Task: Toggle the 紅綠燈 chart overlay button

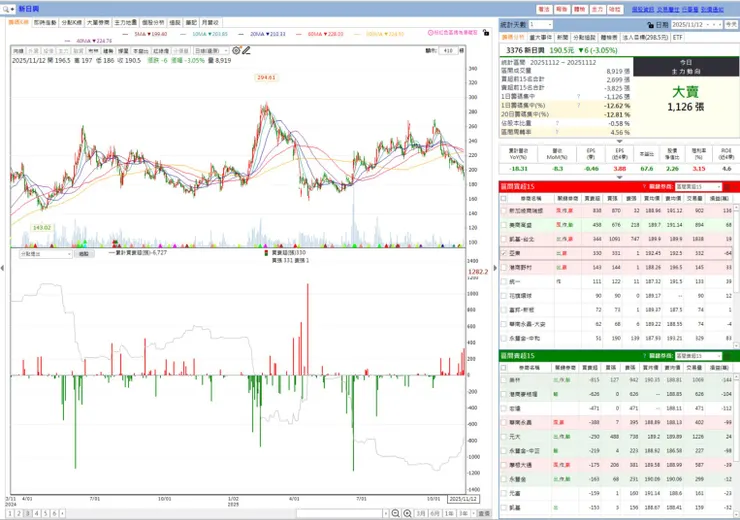Action: coord(161,50)
